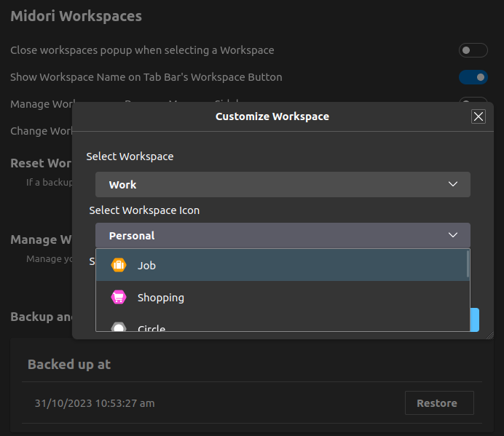Click the backup timestamp 31/10/2023 10:53:27 am
This screenshot has width=504, height=436.
pyautogui.click(x=95, y=403)
